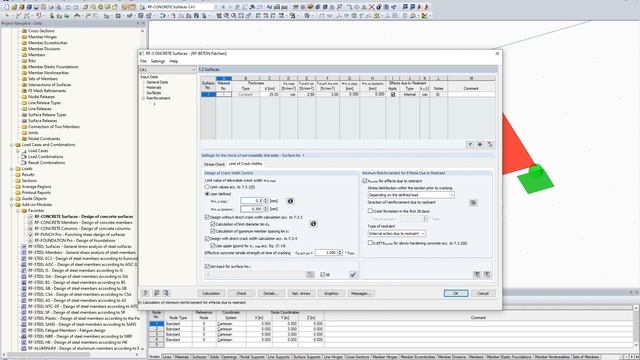Click the Check button
The width and height of the screenshot is (640, 360).
(241, 293)
